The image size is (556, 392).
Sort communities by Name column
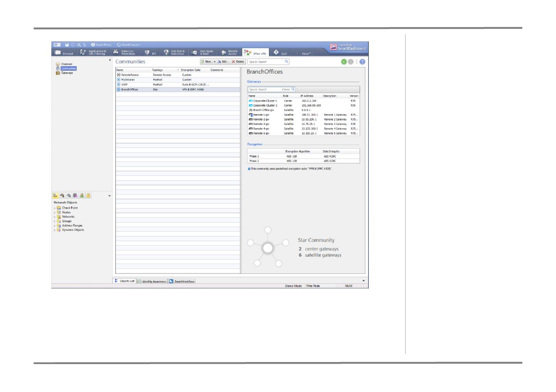point(133,70)
